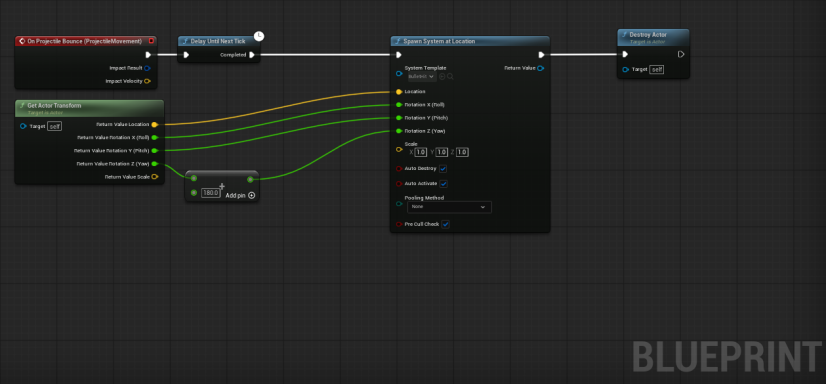Click the Target pin on Destroy Actor
Screen dimensions: 826x384
click(x=625, y=70)
